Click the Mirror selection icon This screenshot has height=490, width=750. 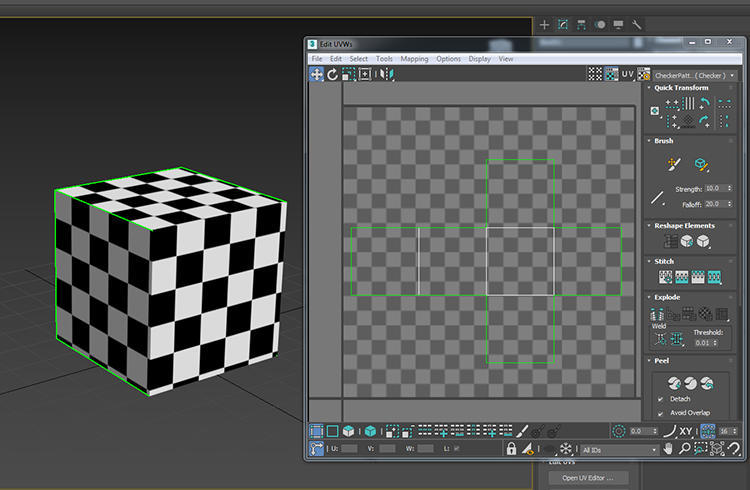click(x=387, y=74)
